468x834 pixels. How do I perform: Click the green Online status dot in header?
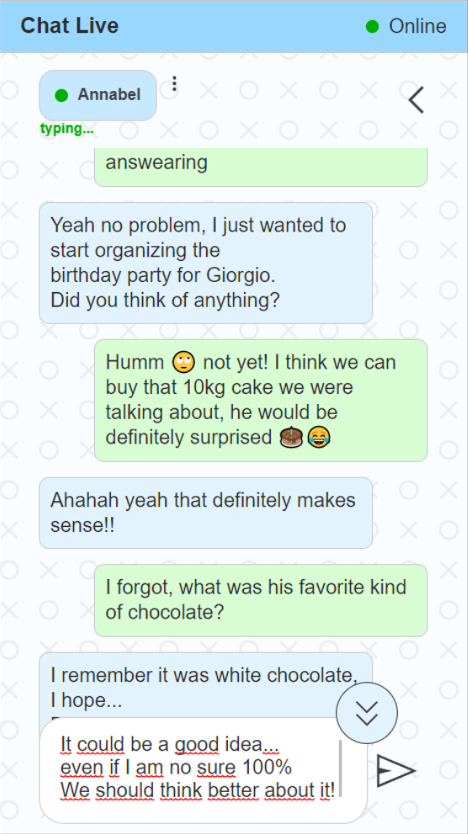pos(373,26)
